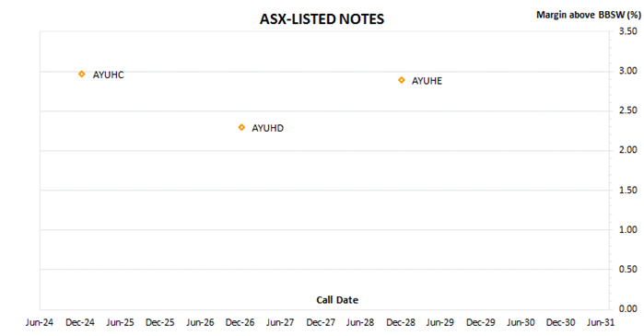Click the ASX-LISTED NOTES chart title
This screenshot has width=644, height=336.
pos(322,19)
